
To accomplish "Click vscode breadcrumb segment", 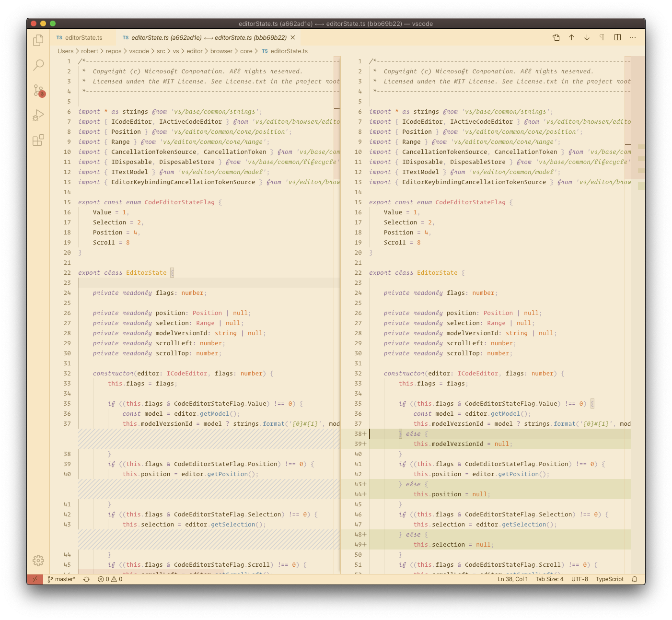I will point(139,51).
